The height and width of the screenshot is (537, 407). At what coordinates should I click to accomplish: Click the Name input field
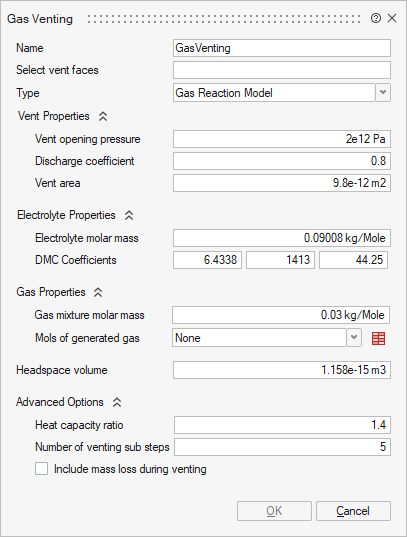pos(282,48)
